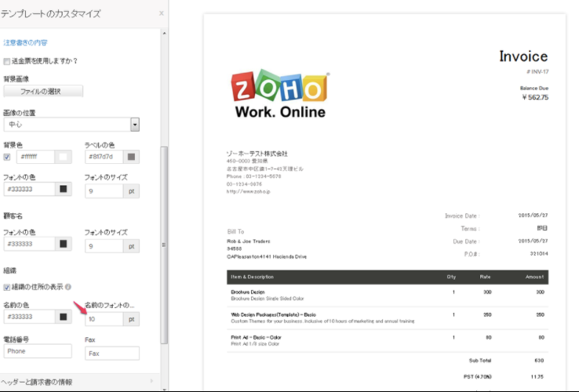Viewport: 579px width, 392px height.
Task: Click the Brochure Design line item
Action: pyautogui.click(x=248, y=292)
